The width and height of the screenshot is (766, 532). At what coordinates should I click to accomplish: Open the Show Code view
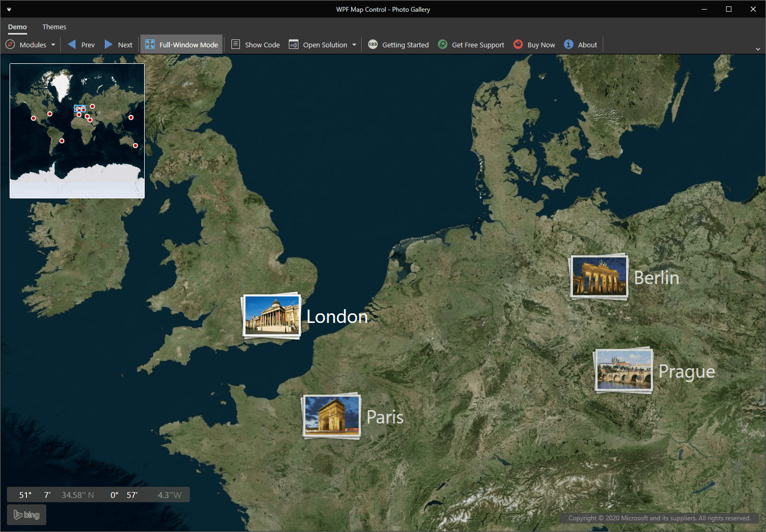(255, 45)
